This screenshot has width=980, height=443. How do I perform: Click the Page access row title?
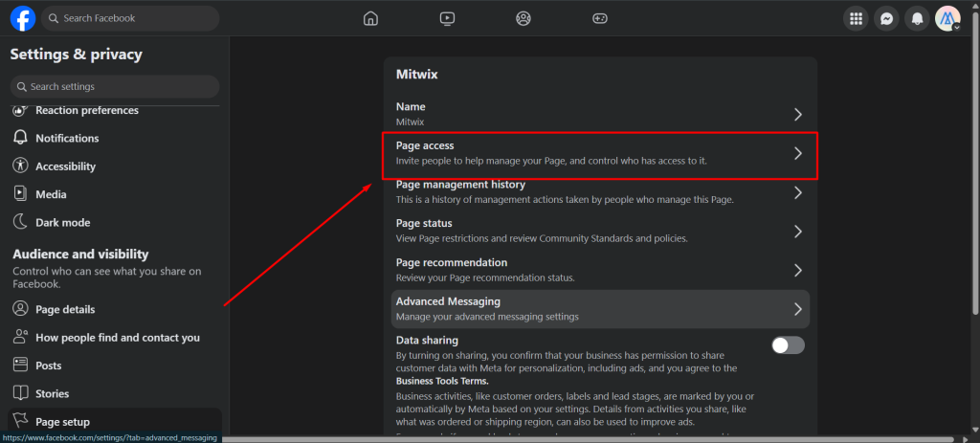[425, 145]
